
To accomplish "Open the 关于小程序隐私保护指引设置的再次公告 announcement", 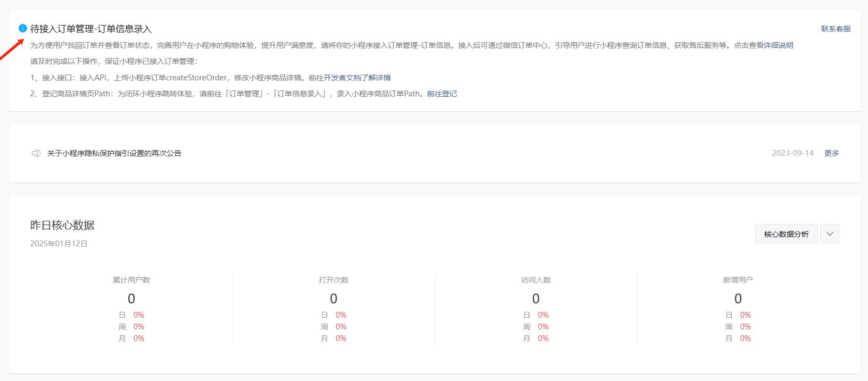I will 114,153.
